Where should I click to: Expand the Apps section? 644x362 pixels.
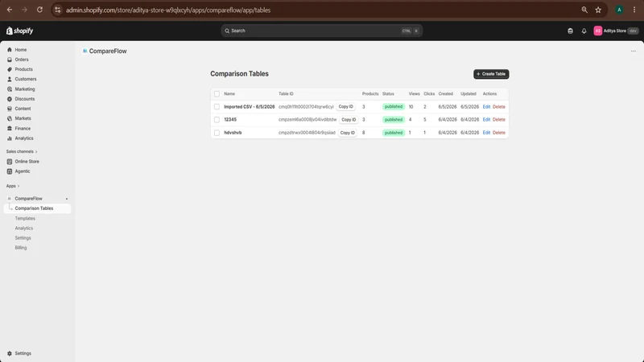pyautogui.click(x=13, y=186)
